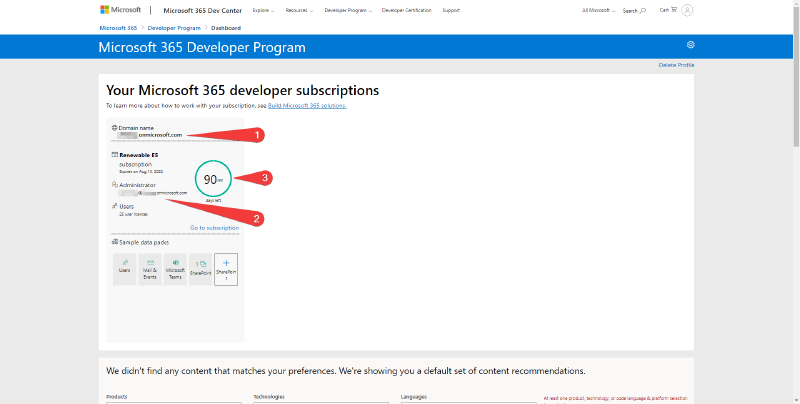Click the 90 days left progress ring
This screenshot has width=800, height=404.
pos(213,179)
